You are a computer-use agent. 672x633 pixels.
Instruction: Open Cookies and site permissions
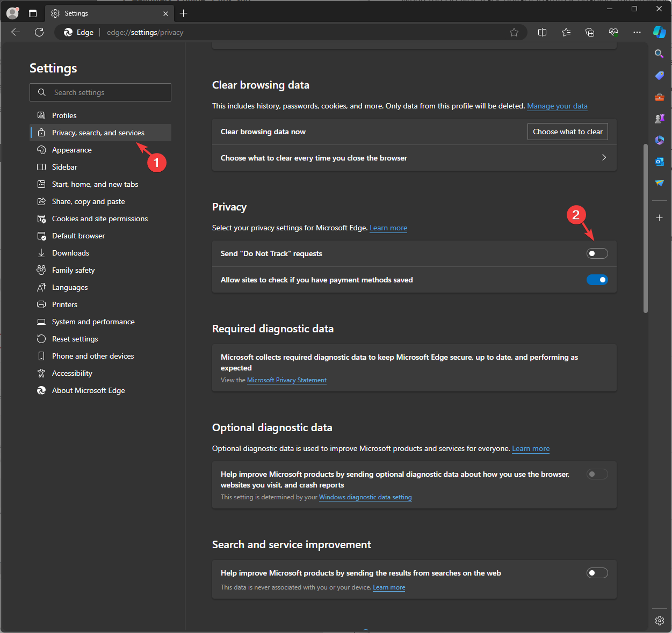[100, 219]
